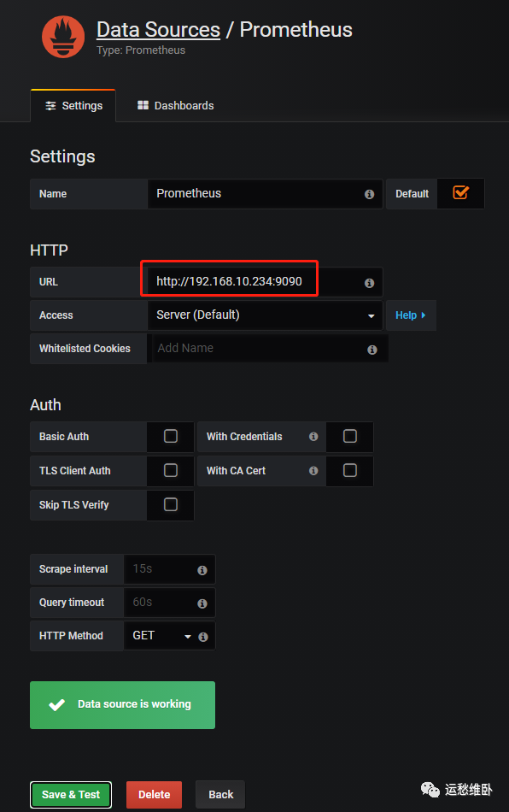Open the Access Server (Default) dropdown
509x812 pixels.
pyautogui.click(x=265, y=315)
